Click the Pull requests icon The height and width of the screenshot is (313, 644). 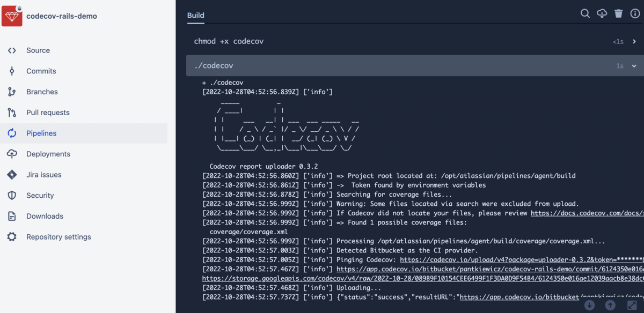[12, 113]
